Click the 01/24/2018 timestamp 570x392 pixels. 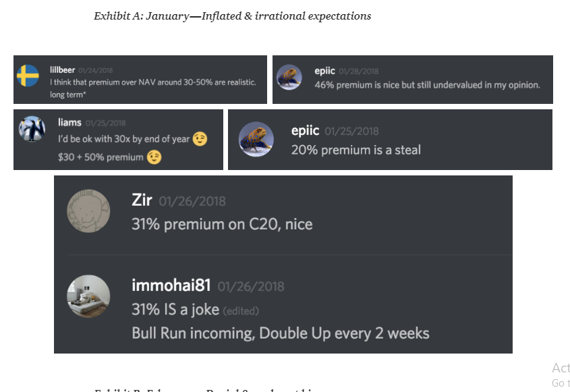pos(96,70)
